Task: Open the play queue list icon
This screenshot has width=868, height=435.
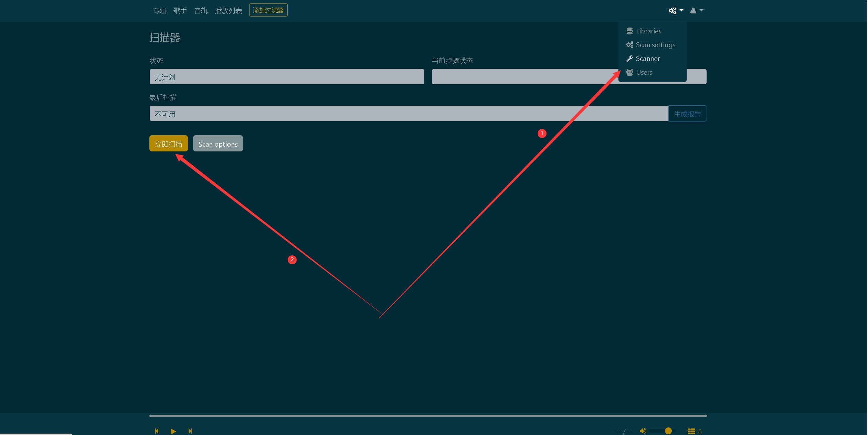Action: 691,431
